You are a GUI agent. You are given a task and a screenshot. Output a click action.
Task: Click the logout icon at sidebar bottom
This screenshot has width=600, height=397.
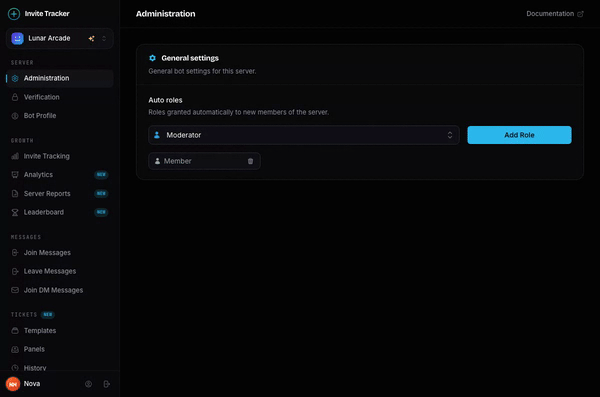(107, 384)
